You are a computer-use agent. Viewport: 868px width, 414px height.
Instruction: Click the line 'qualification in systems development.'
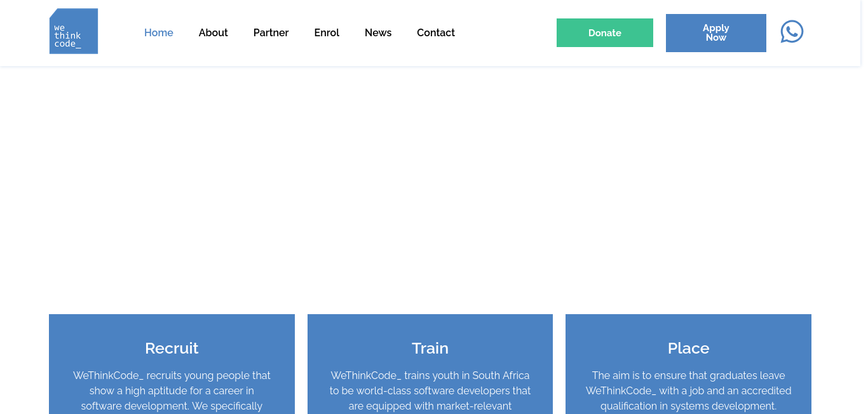click(x=688, y=406)
